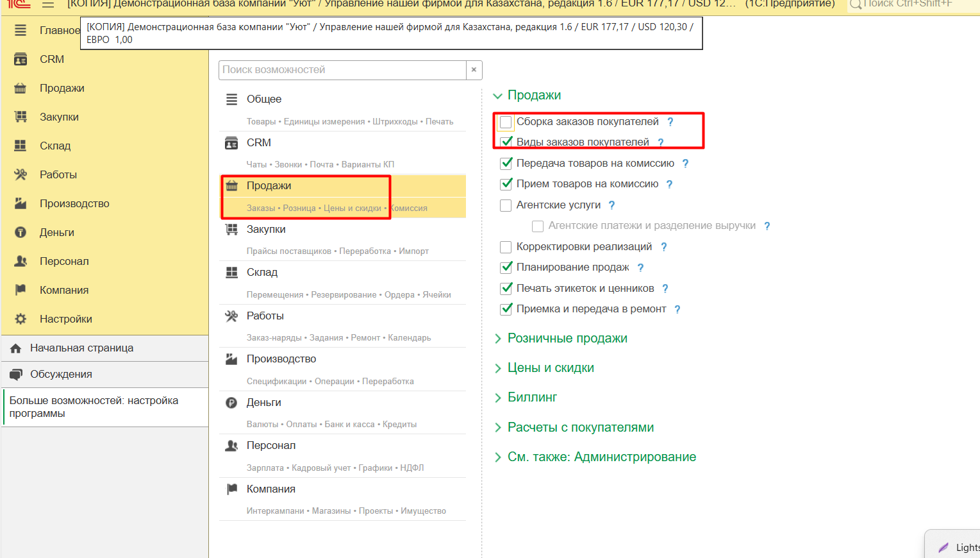Uncheck Прием товаров на комиссию
The image size is (980, 558).
pos(506,184)
